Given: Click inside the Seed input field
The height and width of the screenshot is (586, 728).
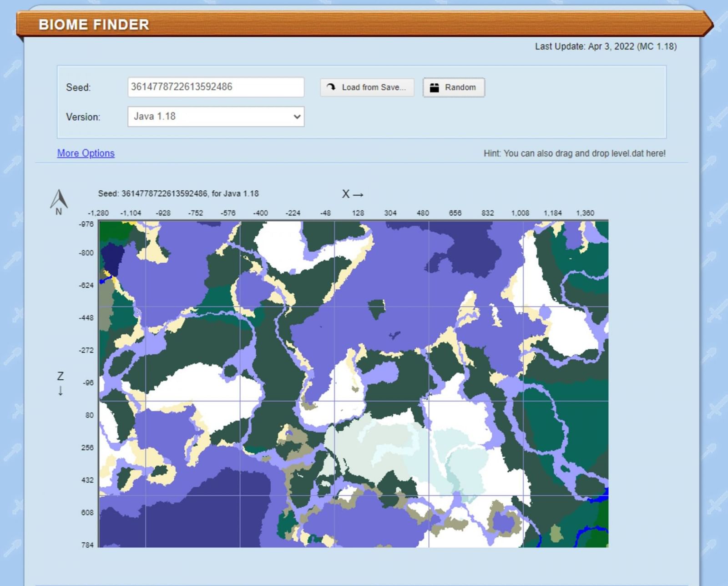Looking at the screenshot, I should pyautogui.click(x=216, y=87).
